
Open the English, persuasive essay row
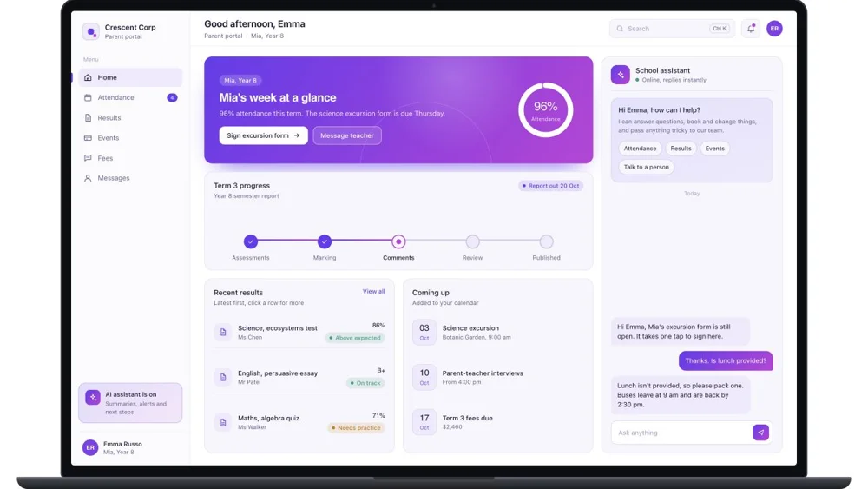[x=299, y=377]
